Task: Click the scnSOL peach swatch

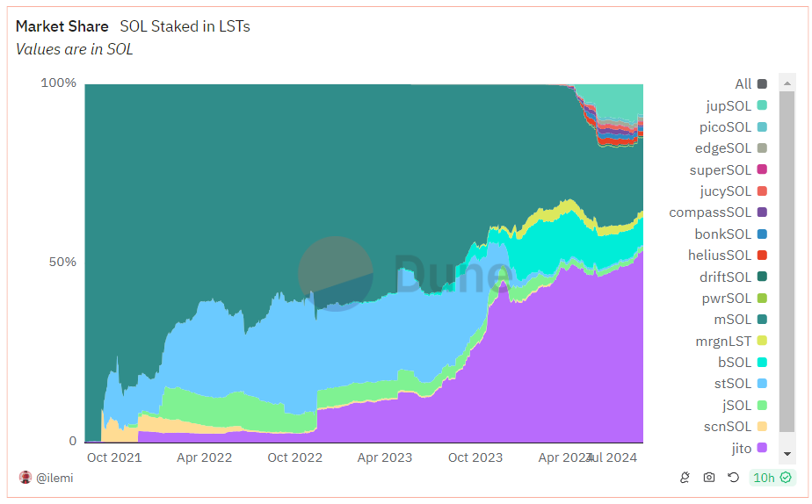Action: click(762, 427)
